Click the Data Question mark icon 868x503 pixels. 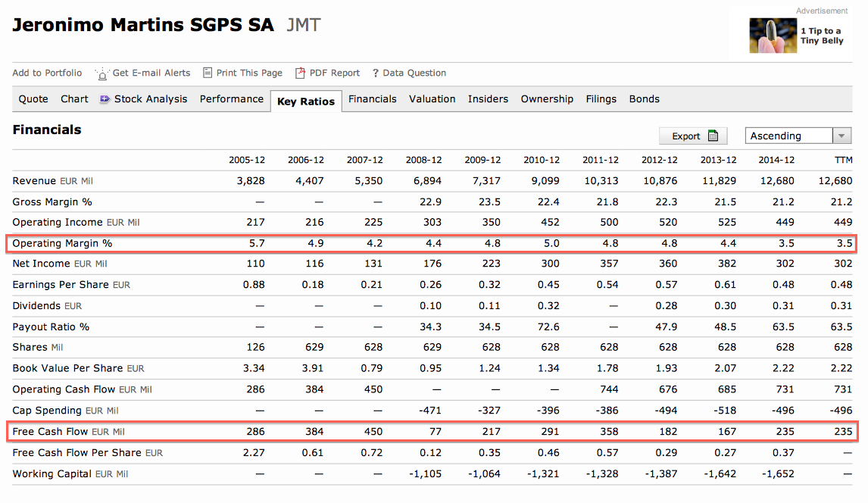pos(376,73)
